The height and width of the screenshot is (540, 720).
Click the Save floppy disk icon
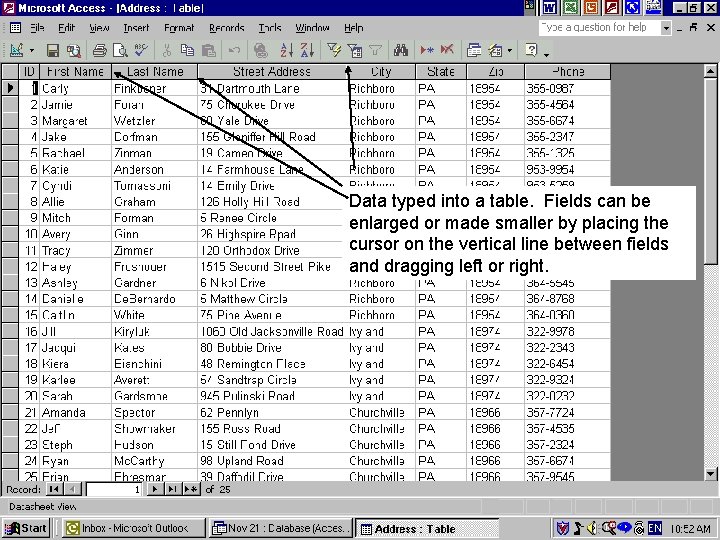pos(53,50)
